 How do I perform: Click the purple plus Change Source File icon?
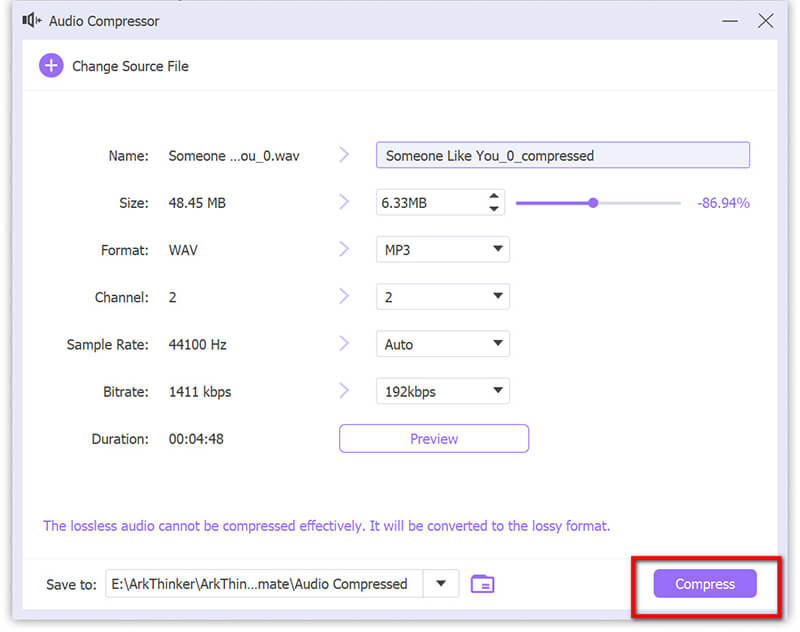pyautogui.click(x=50, y=66)
